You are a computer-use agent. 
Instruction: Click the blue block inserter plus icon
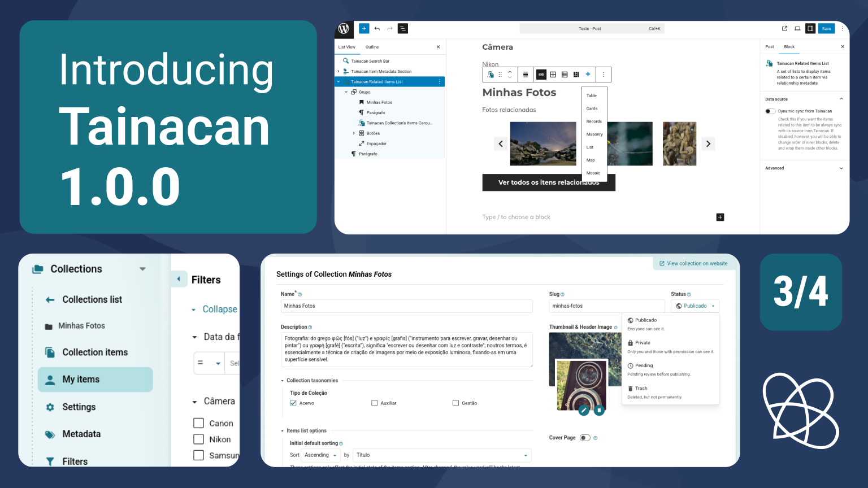pyautogui.click(x=364, y=28)
